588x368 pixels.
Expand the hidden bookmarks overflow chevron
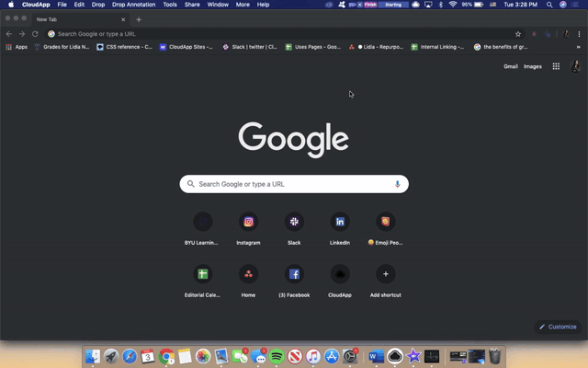(x=578, y=47)
